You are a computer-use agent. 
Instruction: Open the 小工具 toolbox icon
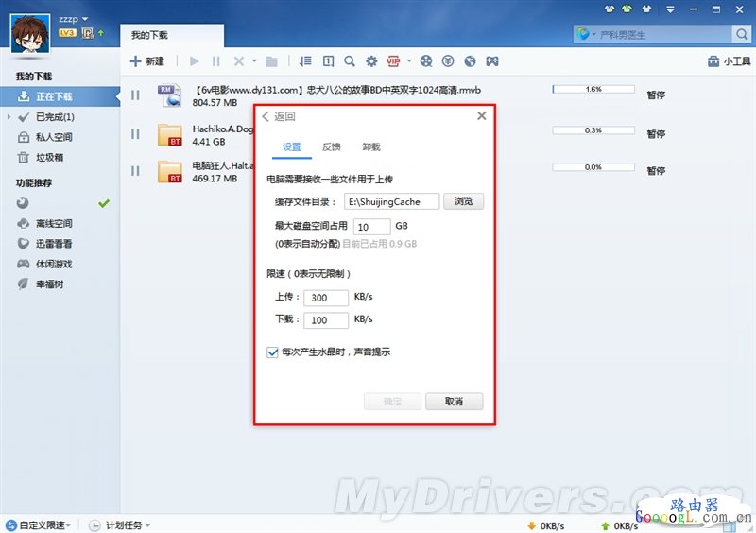729,62
